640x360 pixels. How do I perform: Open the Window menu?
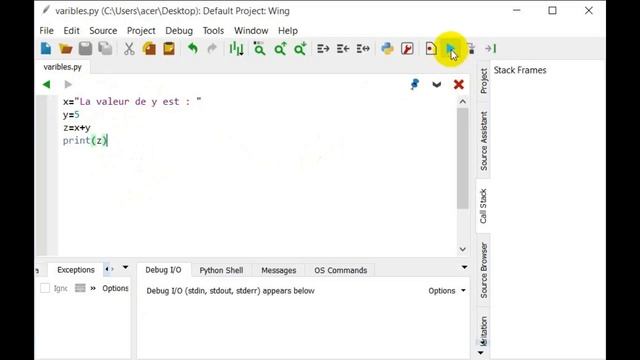pyautogui.click(x=251, y=31)
